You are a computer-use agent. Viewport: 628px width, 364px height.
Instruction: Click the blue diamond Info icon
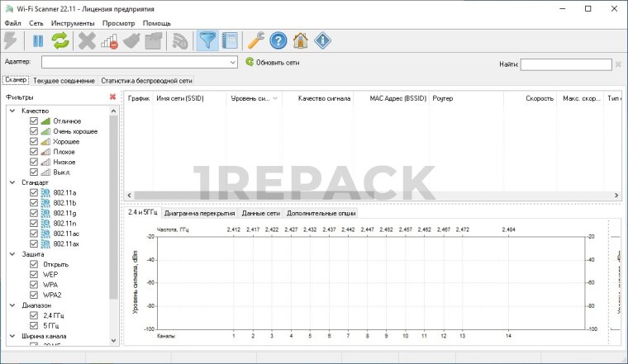point(323,41)
